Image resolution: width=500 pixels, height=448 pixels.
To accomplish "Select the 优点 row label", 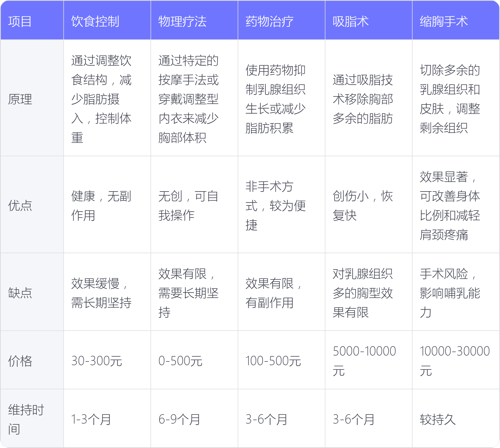I will coord(20,206).
